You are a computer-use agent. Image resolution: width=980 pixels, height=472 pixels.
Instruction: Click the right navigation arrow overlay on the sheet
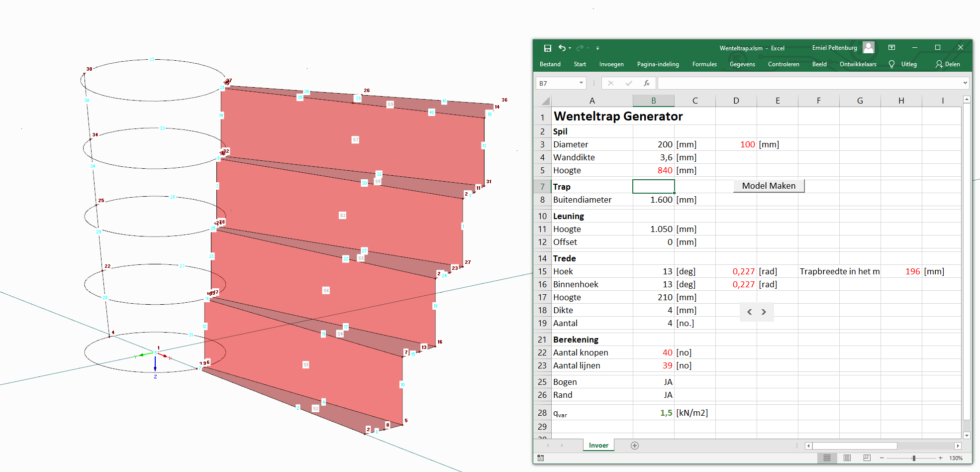click(764, 312)
